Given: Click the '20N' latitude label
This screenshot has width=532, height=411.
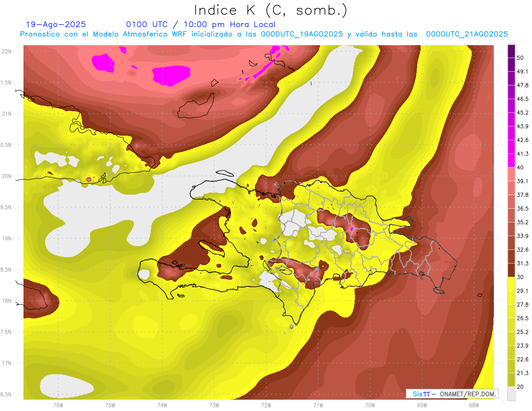Looking at the screenshot, I should click(7, 176).
